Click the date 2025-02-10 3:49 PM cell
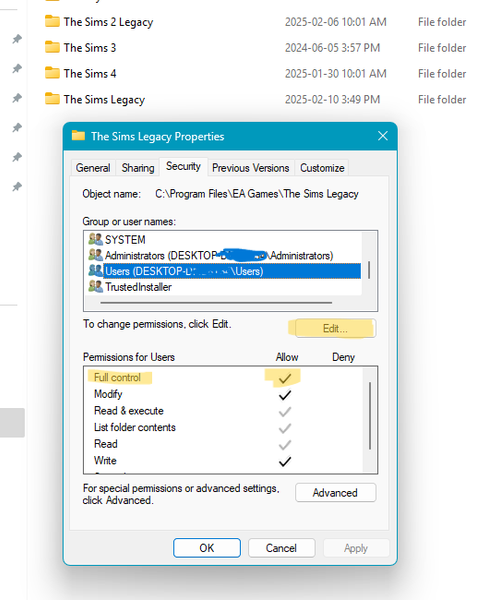The height and width of the screenshot is (600, 500). point(332,99)
